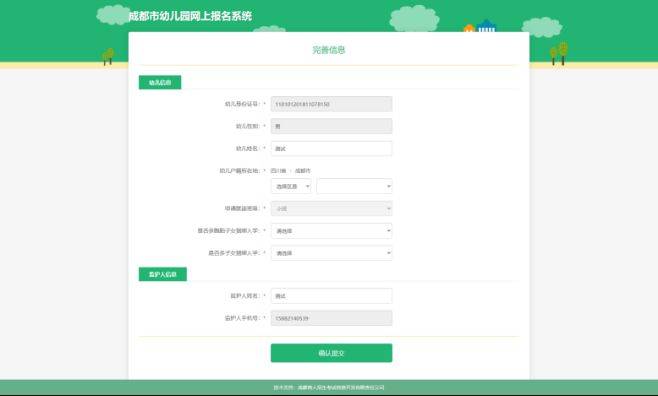Viewport: 658px width, 396px height.
Task: Focus the 幼儿姓名 child name field
Action: [x=331, y=148]
